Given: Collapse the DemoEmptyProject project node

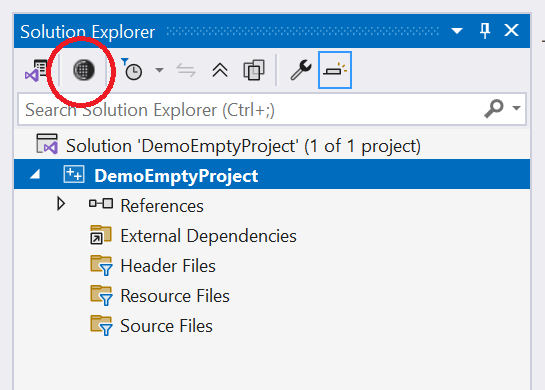Looking at the screenshot, I should point(35,175).
